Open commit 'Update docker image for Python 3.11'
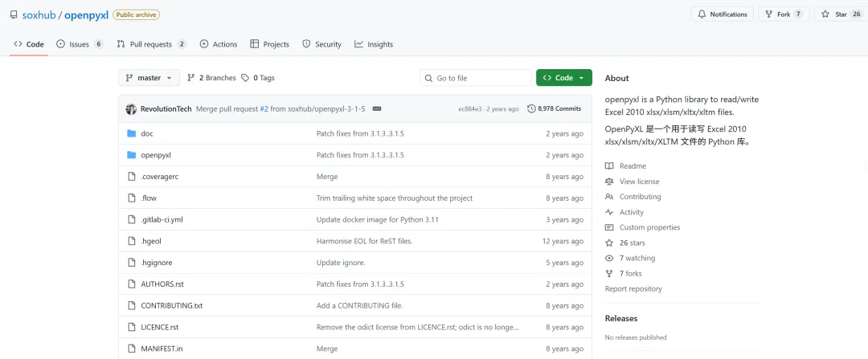The width and height of the screenshot is (868, 359). coord(378,219)
